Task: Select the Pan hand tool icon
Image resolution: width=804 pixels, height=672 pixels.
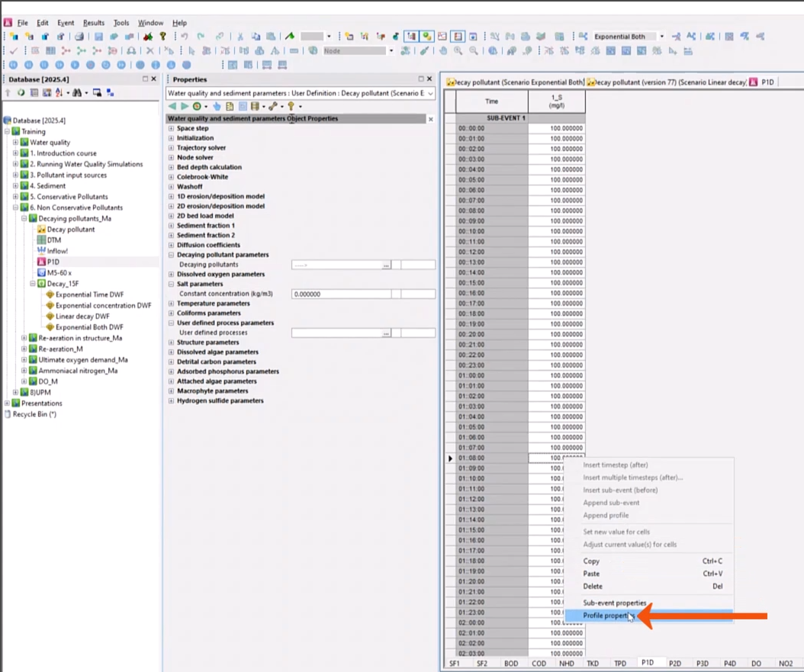Action: point(444,51)
